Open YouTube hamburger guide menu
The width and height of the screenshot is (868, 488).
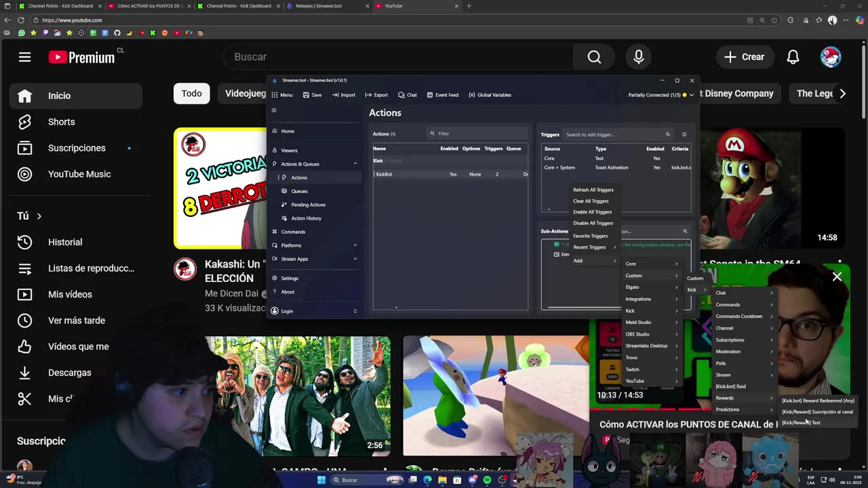tap(24, 57)
